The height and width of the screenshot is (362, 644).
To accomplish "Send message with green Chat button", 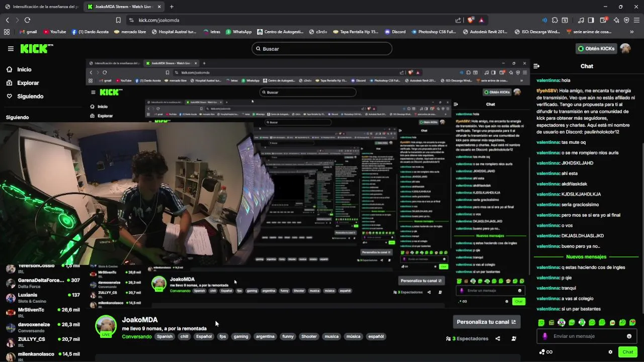I will 627,352.
